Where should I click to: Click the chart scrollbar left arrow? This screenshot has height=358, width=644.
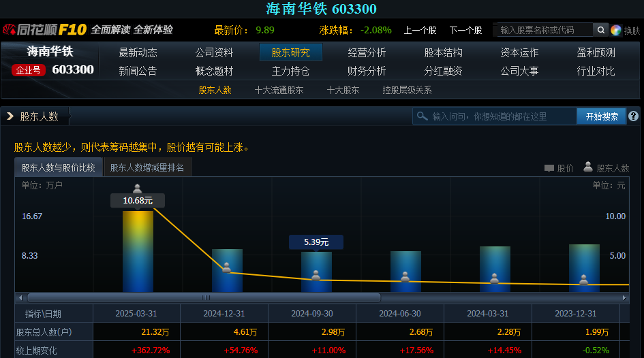coord(20,297)
